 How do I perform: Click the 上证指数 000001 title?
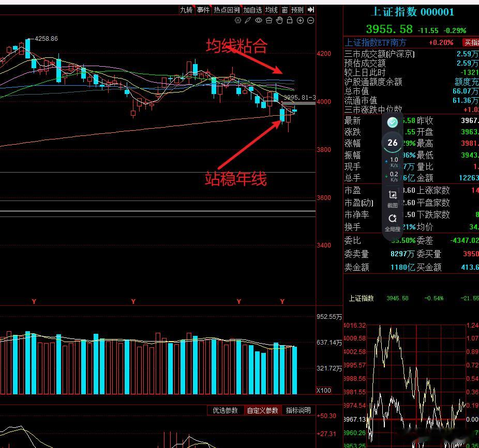413,12
